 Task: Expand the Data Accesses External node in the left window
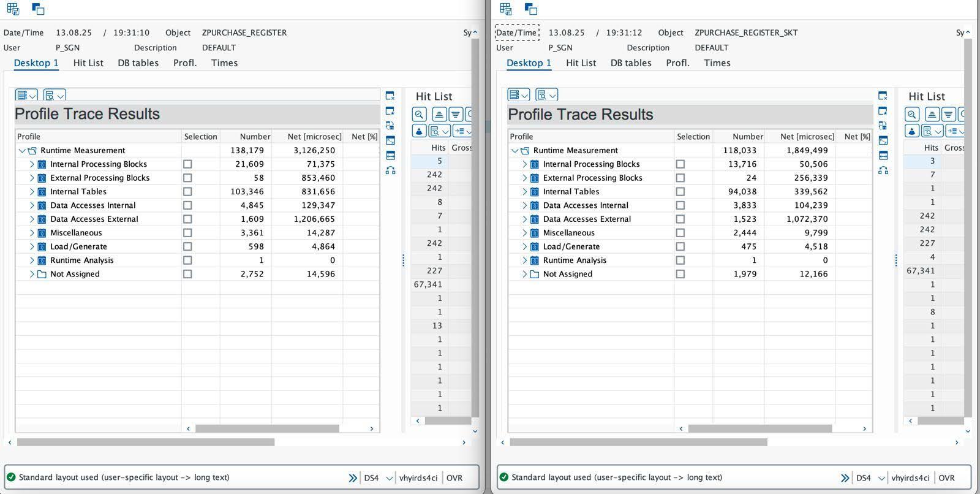click(32, 219)
